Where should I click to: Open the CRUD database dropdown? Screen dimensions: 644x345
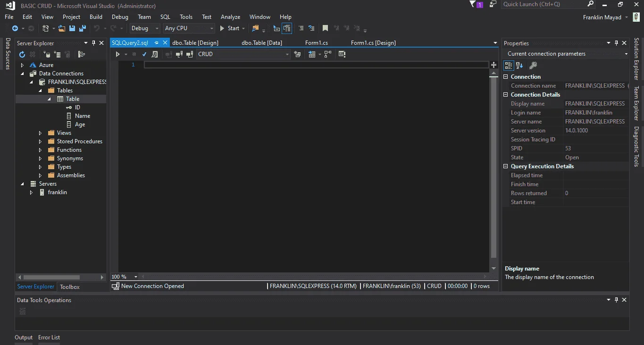243,54
